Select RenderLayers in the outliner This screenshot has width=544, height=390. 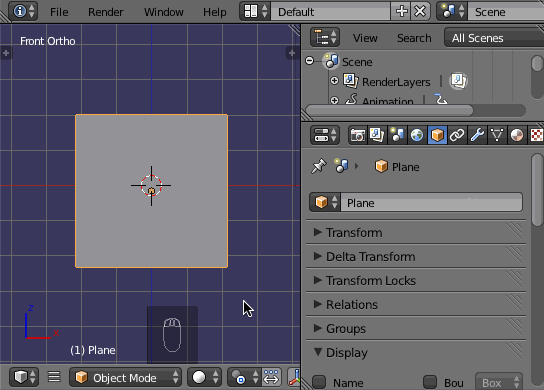396,82
